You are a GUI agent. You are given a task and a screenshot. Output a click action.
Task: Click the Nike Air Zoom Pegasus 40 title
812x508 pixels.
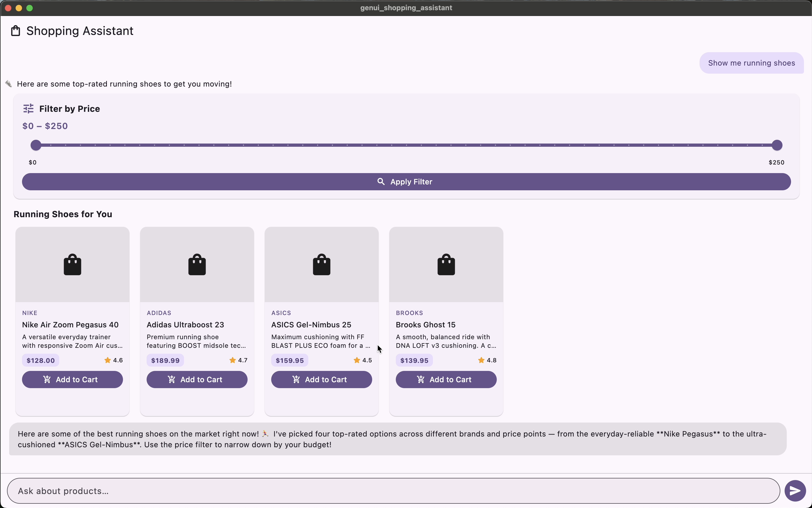coord(70,325)
